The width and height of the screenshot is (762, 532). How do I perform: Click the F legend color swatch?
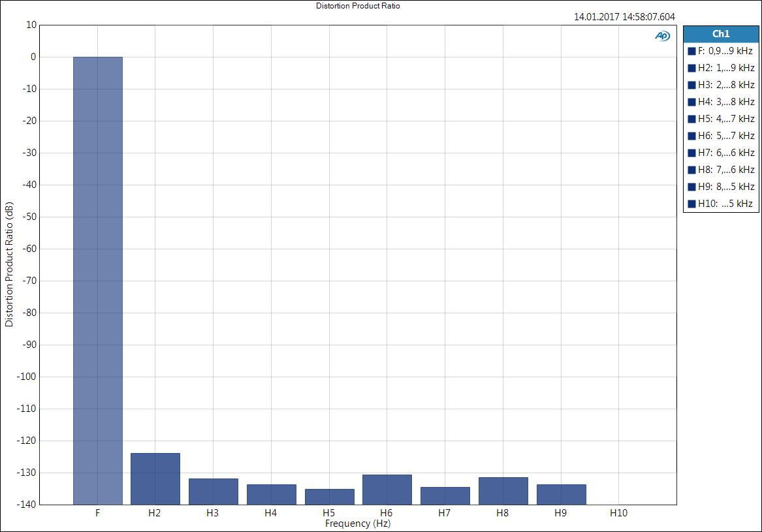click(x=691, y=51)
